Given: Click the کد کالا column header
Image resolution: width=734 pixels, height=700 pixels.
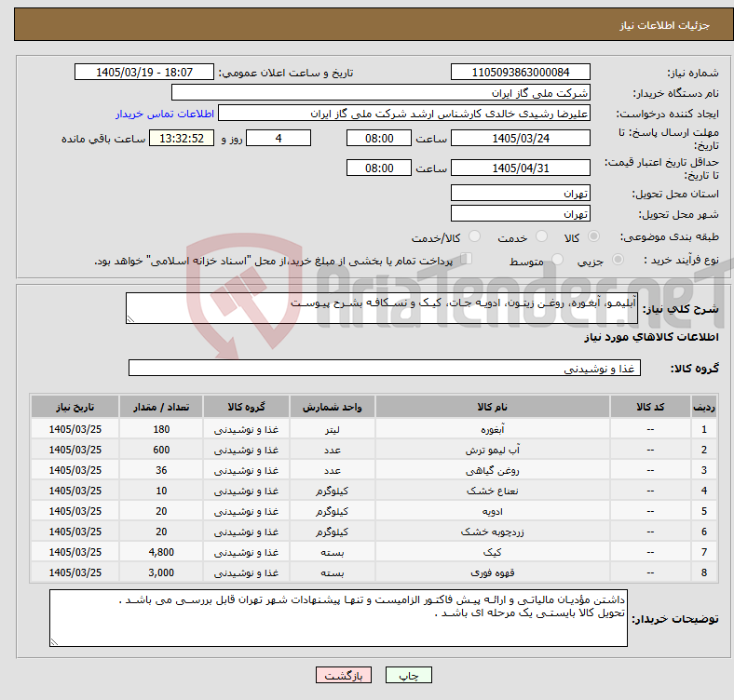Looking at the screenshot, I should [x=650, y=407].
